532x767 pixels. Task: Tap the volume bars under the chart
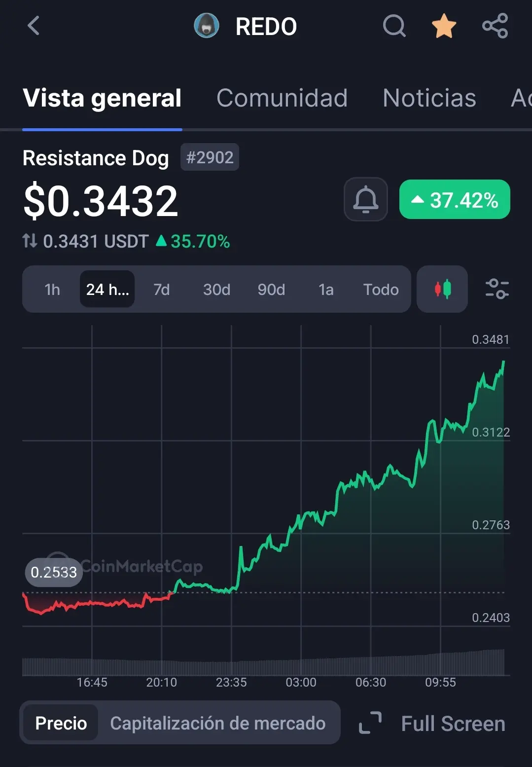[x=263, y=662]
